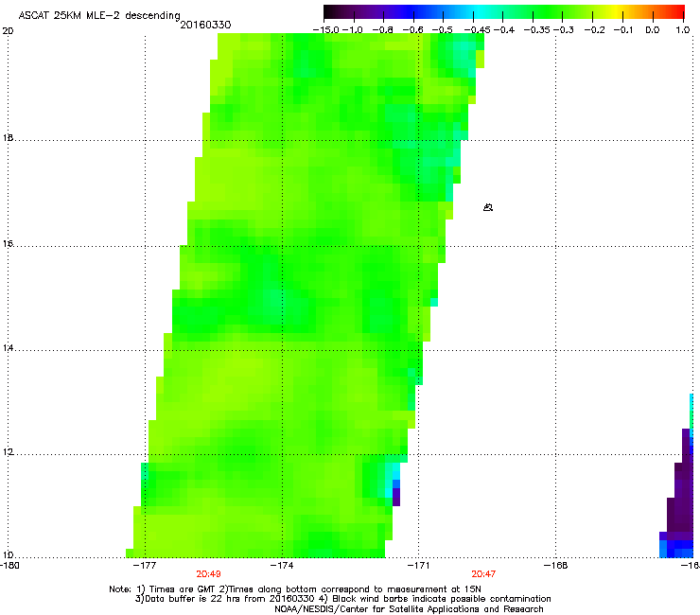The height and width of the screenshot is (615, 700).
Task: Click the latitude label '20'
Action: 8,31
